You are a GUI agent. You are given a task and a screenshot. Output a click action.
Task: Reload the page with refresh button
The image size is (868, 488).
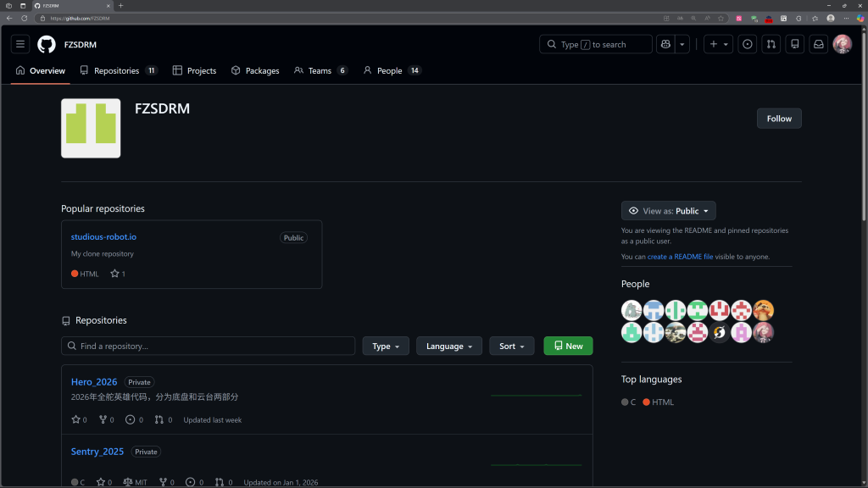click(25, 19)
